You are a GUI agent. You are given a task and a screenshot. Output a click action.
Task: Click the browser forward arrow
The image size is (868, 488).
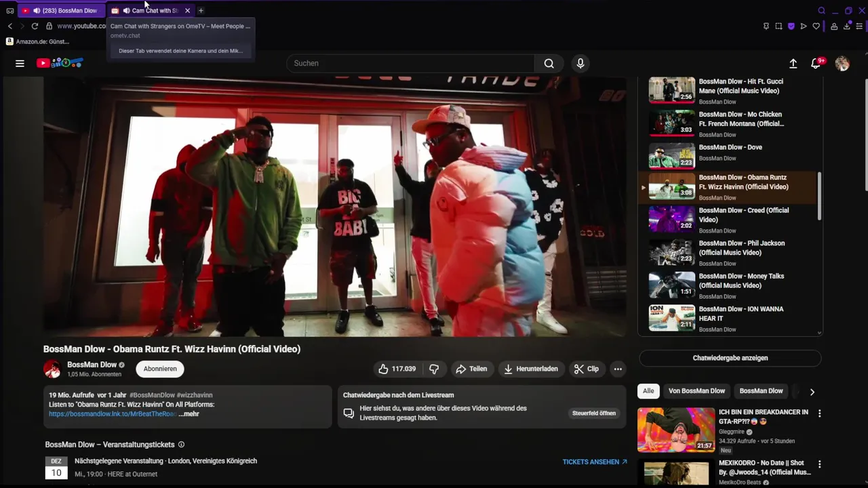(22, 26)
